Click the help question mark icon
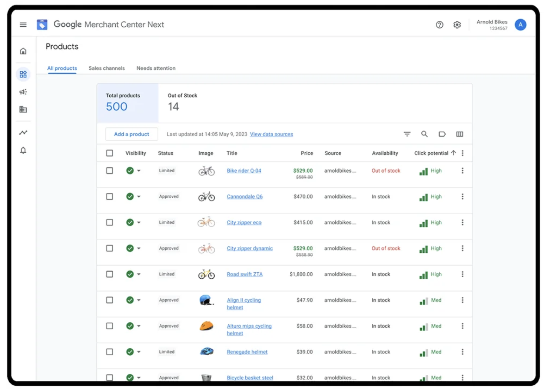The height and width of the screenshot is (392, 547). point(440,24)
